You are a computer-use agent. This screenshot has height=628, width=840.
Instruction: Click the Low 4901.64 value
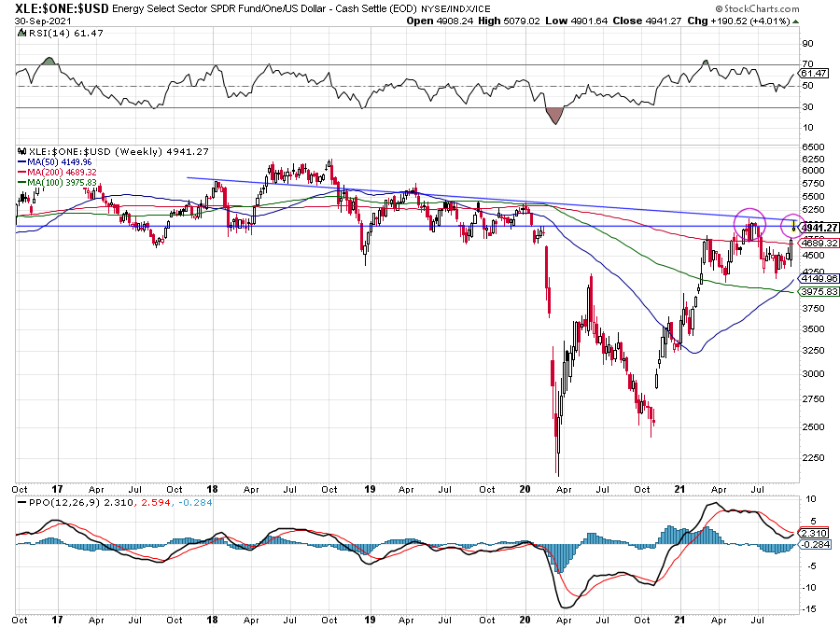(577, 21)
